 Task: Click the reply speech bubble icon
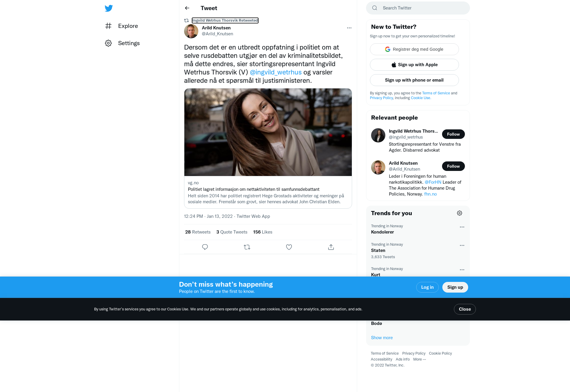pos(205,247)
